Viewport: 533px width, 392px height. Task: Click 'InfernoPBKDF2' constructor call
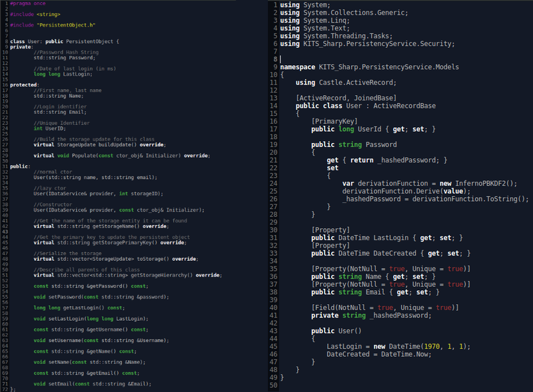(470, 182)
